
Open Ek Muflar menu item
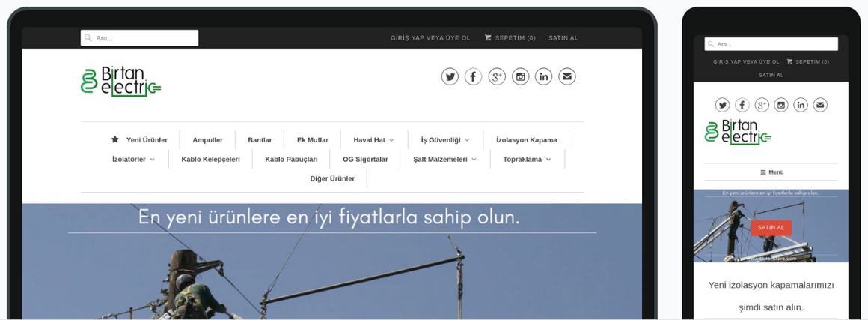[312, 139]
